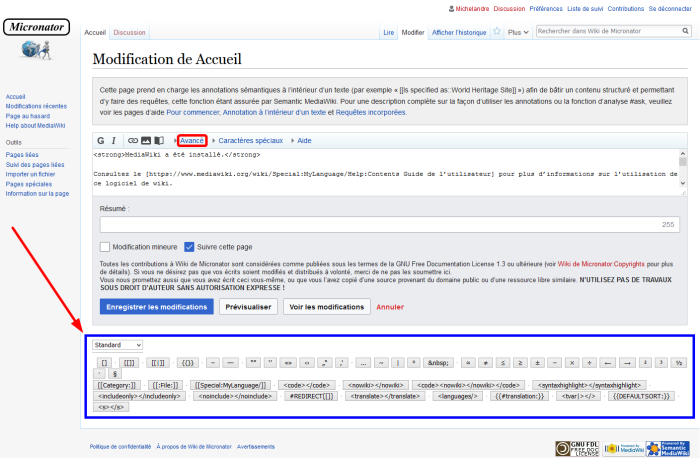Insert template braces {{}}
Image resolution: width=700 pixels, height=458 pixels.
coord(188,363)
